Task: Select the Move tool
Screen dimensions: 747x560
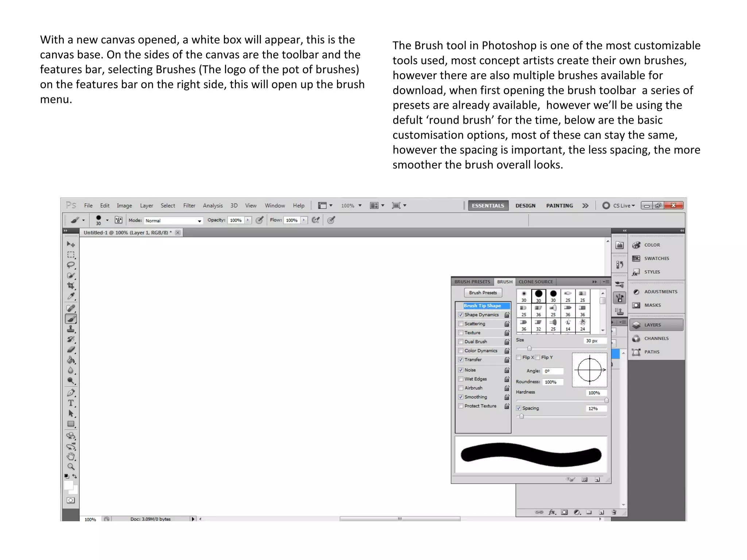Action: (71, 244)
